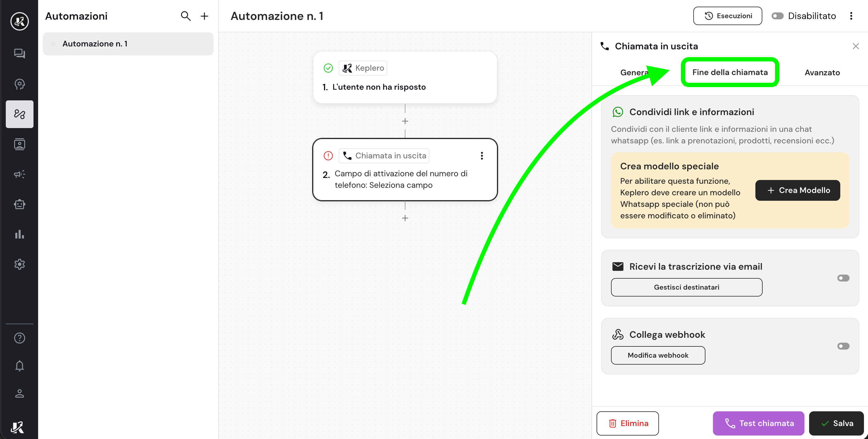Open the conversations chat icon in sidebar
Image resolution: width=868 pixels, height=439 pixels.
click(20, 54)
